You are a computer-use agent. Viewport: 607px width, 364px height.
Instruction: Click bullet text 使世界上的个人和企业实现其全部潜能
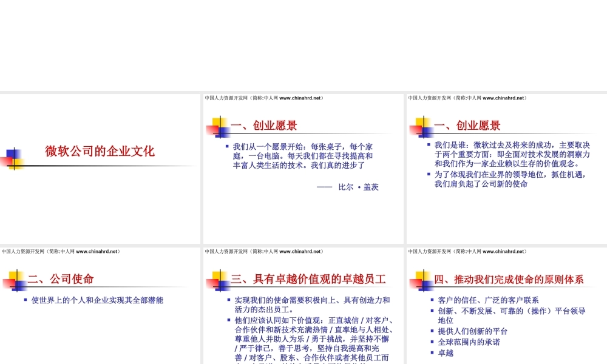tap(97, 300)
